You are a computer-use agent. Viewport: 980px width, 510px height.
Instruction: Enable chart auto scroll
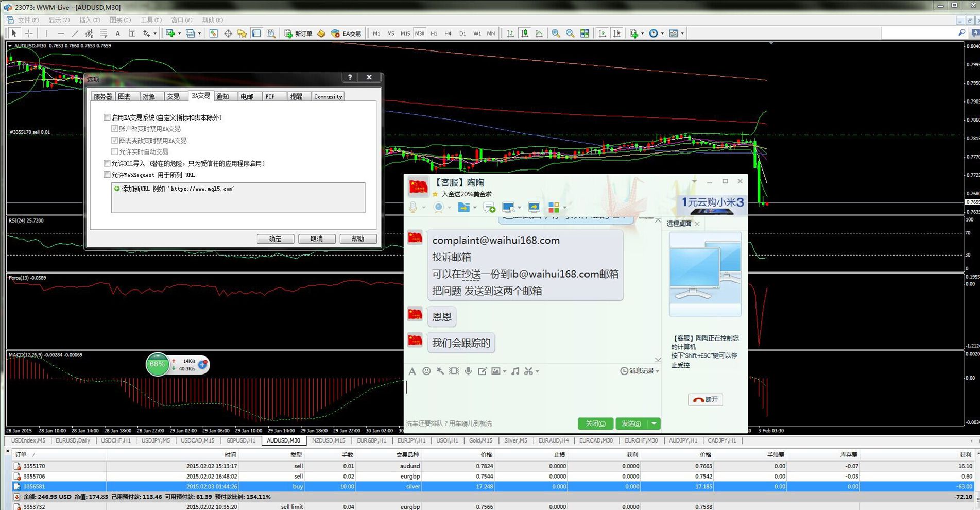(x=602, y=33)
